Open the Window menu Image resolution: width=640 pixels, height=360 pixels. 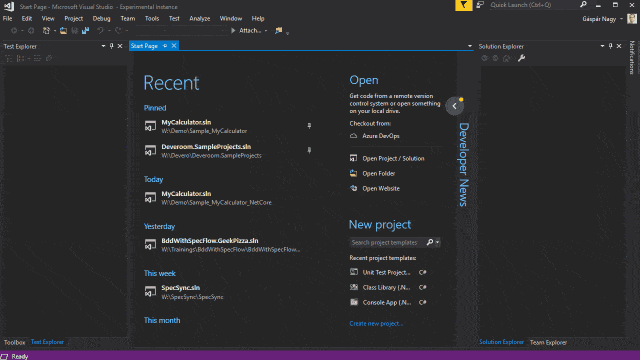click(231, 18)
